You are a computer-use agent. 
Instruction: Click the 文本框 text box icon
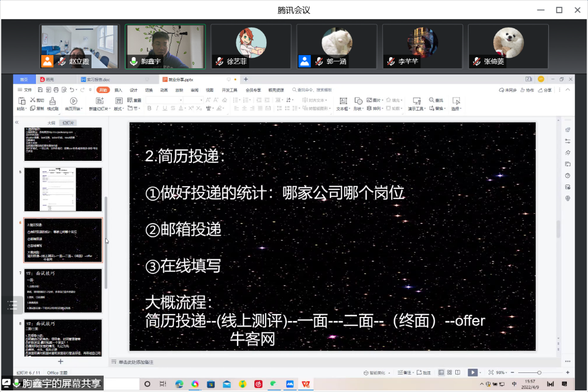(x=343, y=101)
